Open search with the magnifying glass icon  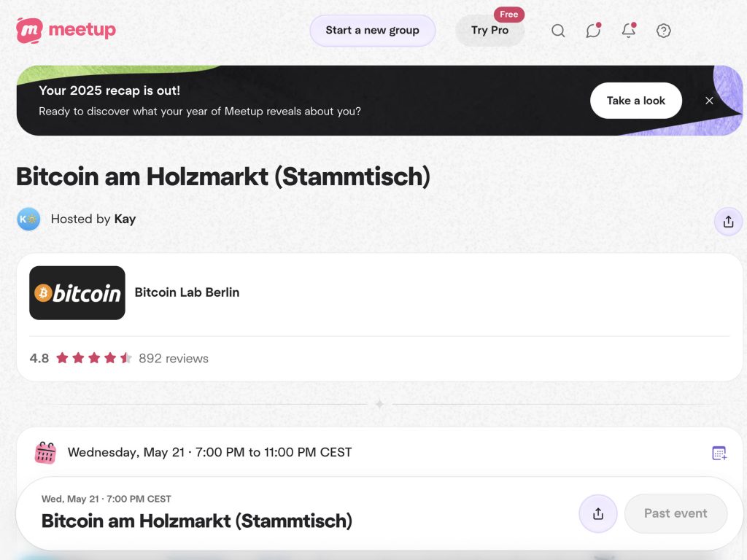click(x=558, y=31)
